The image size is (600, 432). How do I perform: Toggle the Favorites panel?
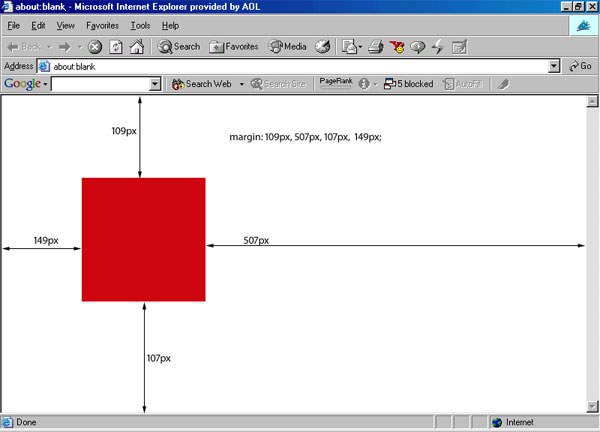click(234, 46)
